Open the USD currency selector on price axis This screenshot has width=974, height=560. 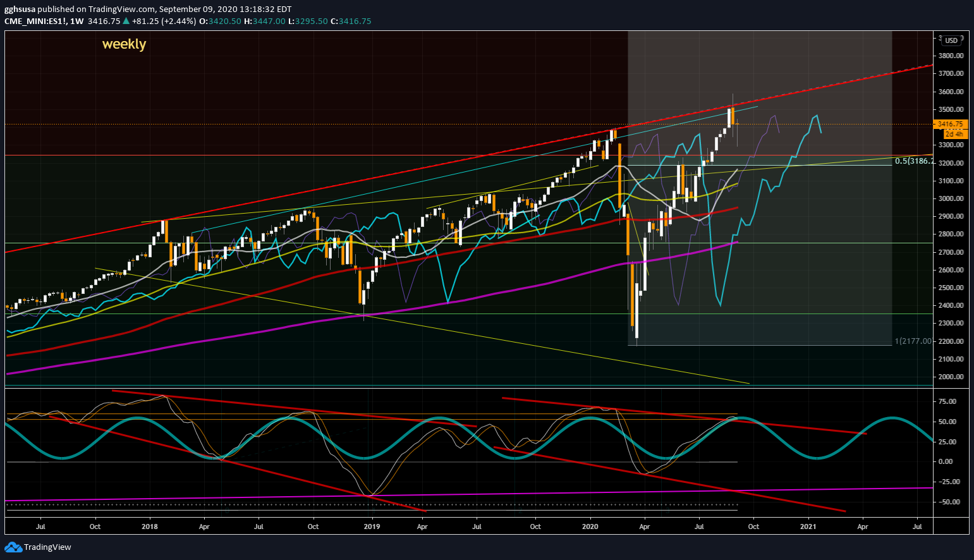click(951, 40)
